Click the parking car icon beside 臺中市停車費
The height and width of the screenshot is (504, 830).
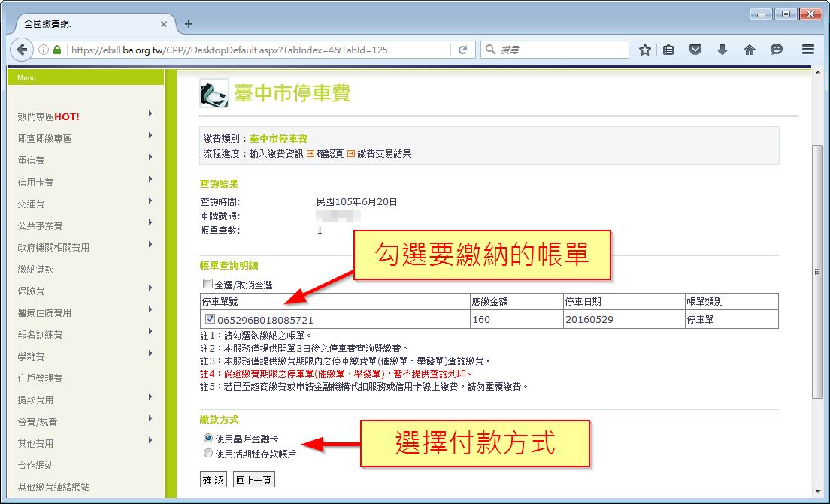point(214,94)
